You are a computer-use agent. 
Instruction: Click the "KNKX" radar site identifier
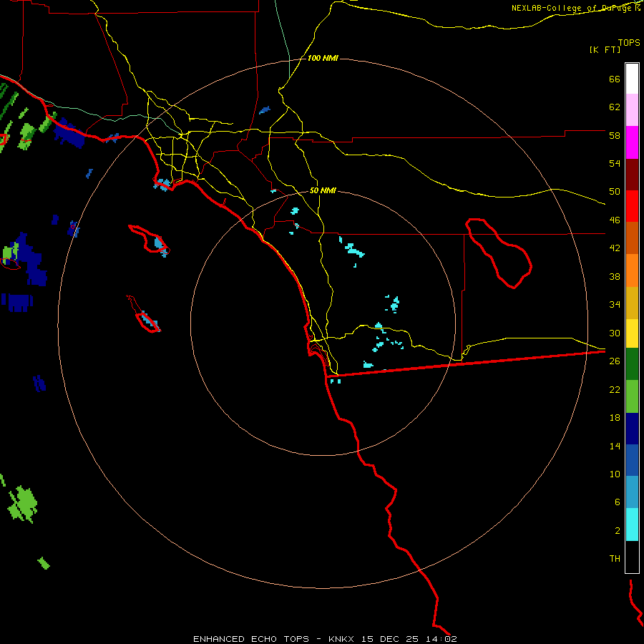point(341,639)
